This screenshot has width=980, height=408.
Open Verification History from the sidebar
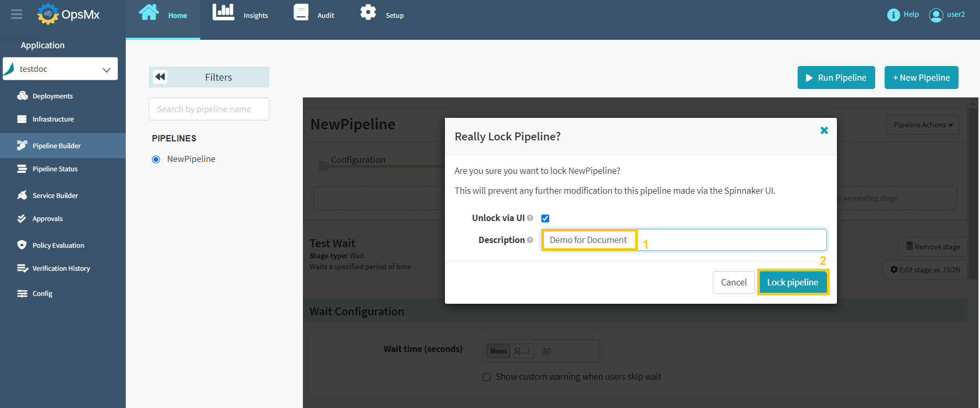click(x=61, y=268)
